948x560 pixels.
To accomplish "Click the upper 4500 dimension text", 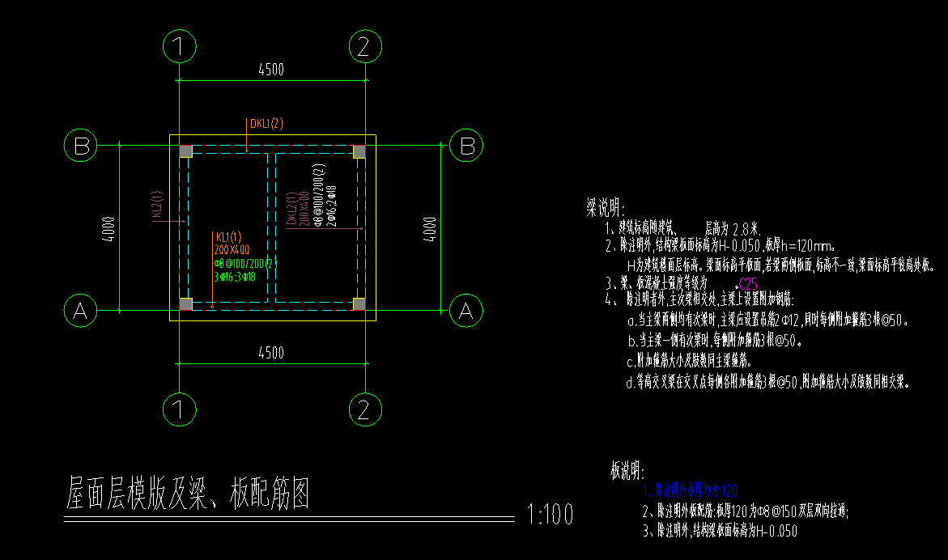I will pyautogui.click(x=271, y=70).
